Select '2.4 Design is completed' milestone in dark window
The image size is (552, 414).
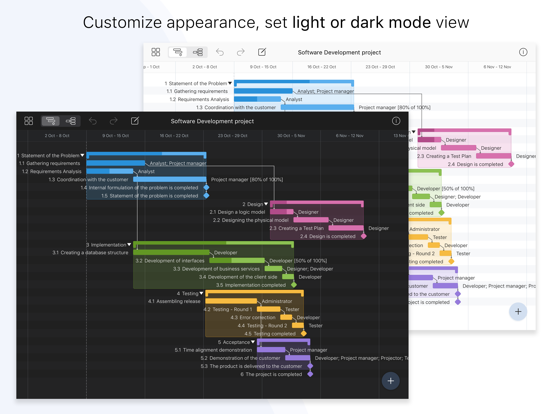click(364, 236)
